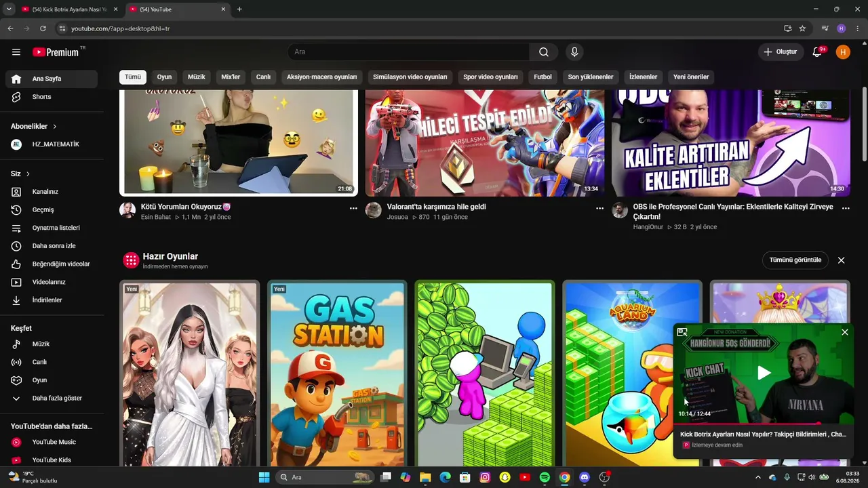This screenshot has height=488, width=868.
Task: Open YouTube Music from sidebar
Action: 52,442
